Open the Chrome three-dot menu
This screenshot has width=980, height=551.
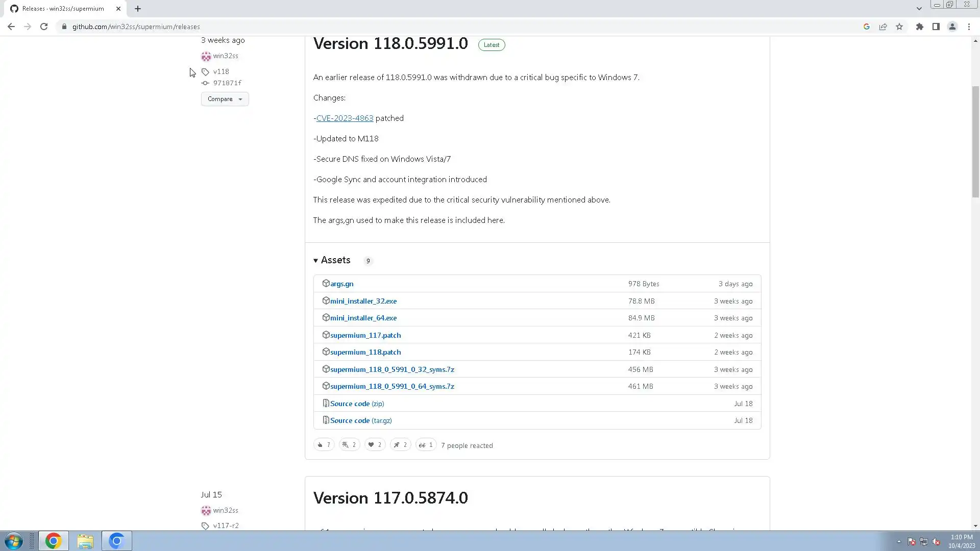point(969,27)
